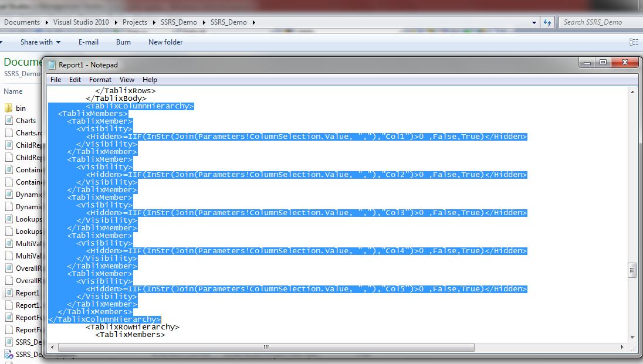Open the Notepad Format menu
This screenshot has width=643, height=364.
pos(100,80)
